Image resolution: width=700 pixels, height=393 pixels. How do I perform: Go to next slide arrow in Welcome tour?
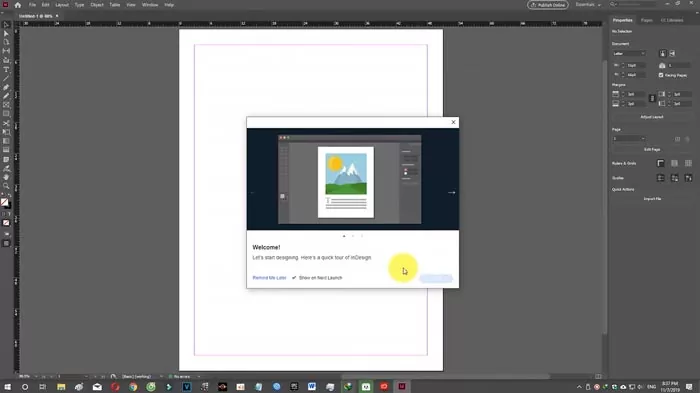click(x=451, y=192)
